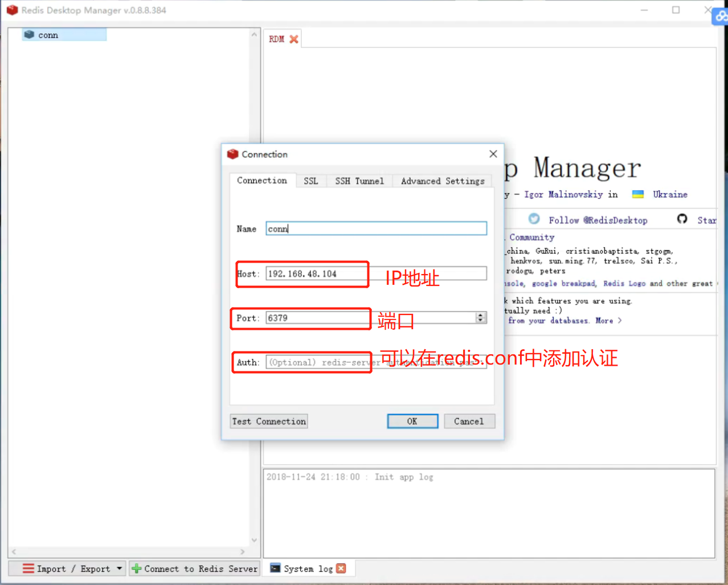Click the horizontal scrollbar left arrow
The height and width of the screenshot is (585, 728).
pos(14,551)
